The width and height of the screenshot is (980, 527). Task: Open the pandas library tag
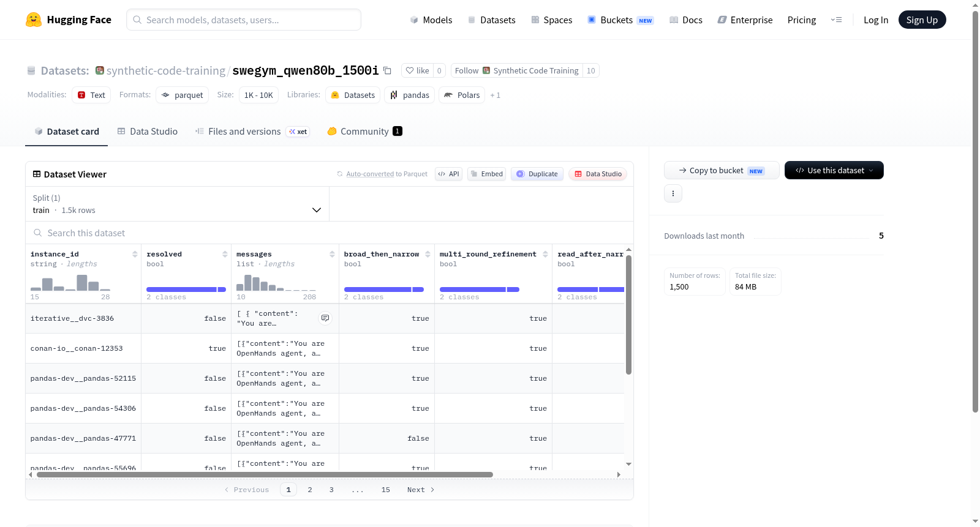(409, 95)
